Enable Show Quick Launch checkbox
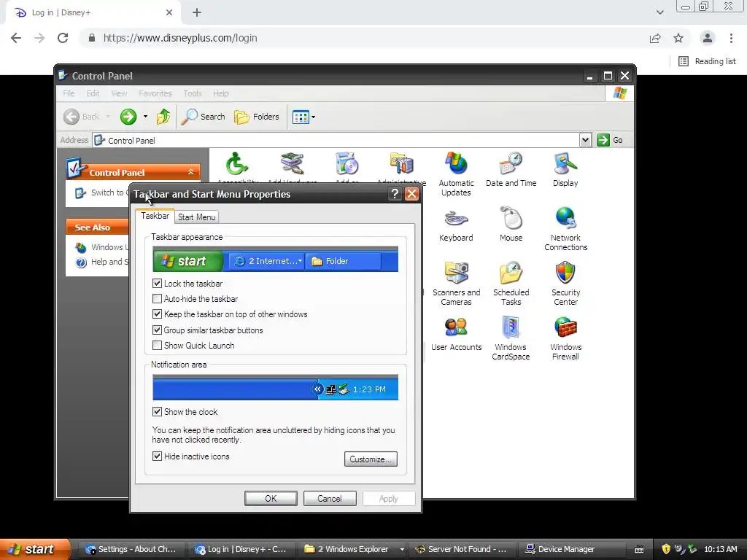Image resolution: width=747 pixels, height=560 pixels. click(x=157, y=346)
